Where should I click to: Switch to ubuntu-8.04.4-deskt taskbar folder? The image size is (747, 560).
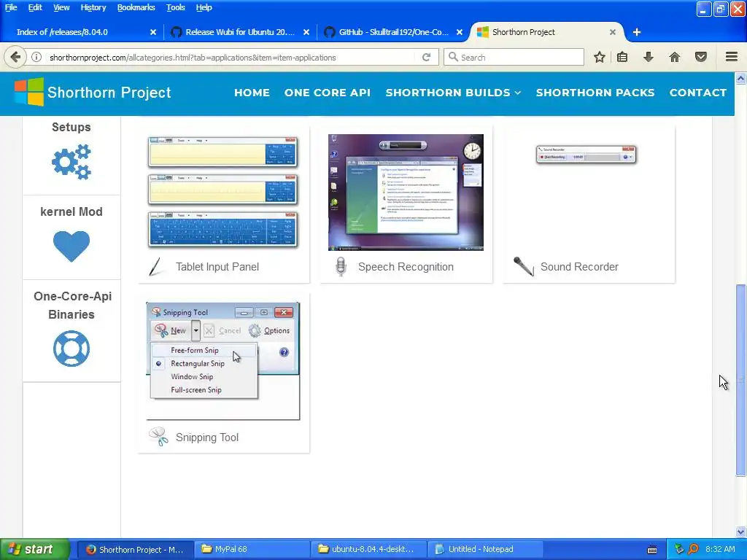pyautogui.click(x=370, y=549)
